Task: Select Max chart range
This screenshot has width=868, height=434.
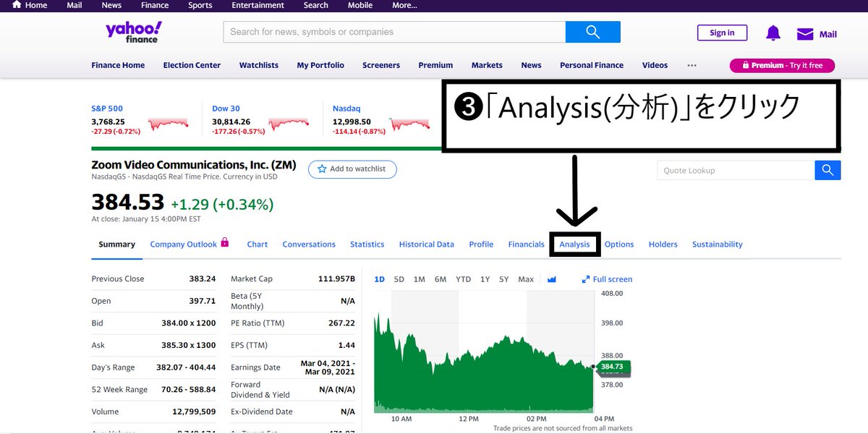Action: tap(526, 279)
